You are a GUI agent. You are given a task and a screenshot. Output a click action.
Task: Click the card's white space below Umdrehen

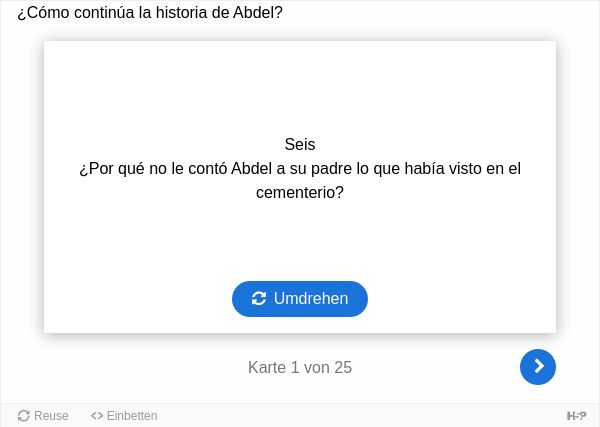click(300, 325)
